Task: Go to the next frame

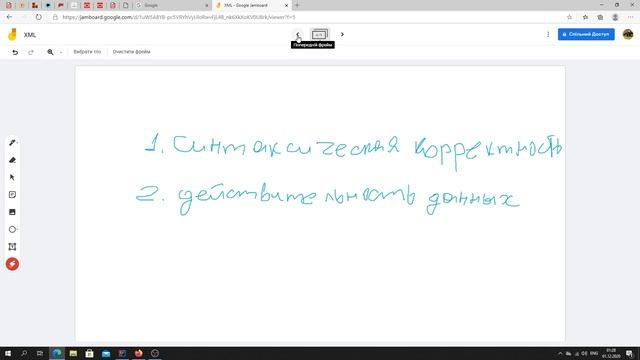Action: [342, 34]
